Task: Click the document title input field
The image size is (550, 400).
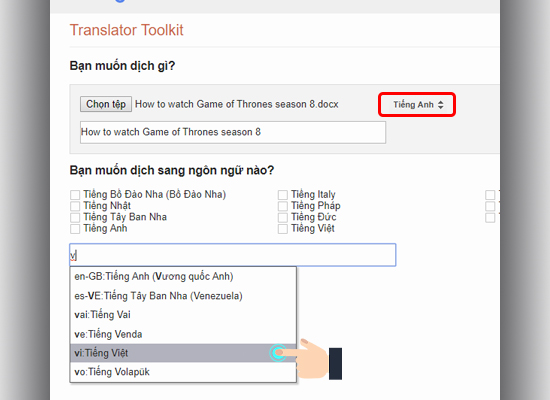Action: pos(233,132)
